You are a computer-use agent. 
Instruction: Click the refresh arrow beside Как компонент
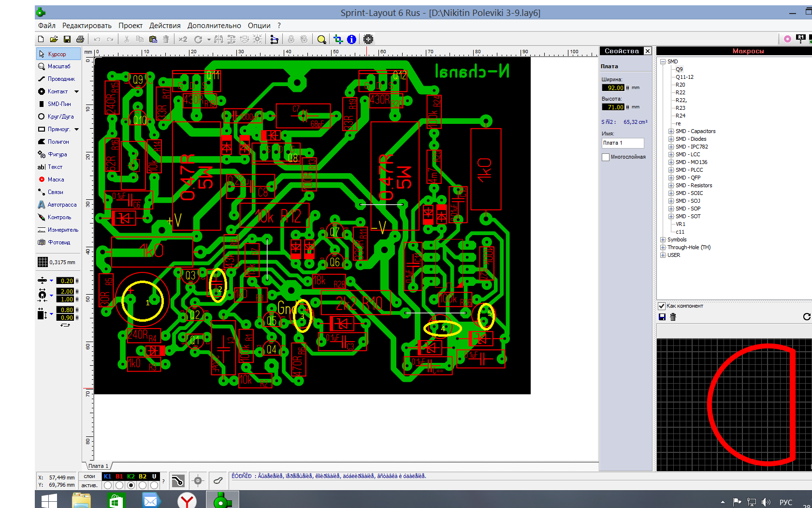coord(807,316)
